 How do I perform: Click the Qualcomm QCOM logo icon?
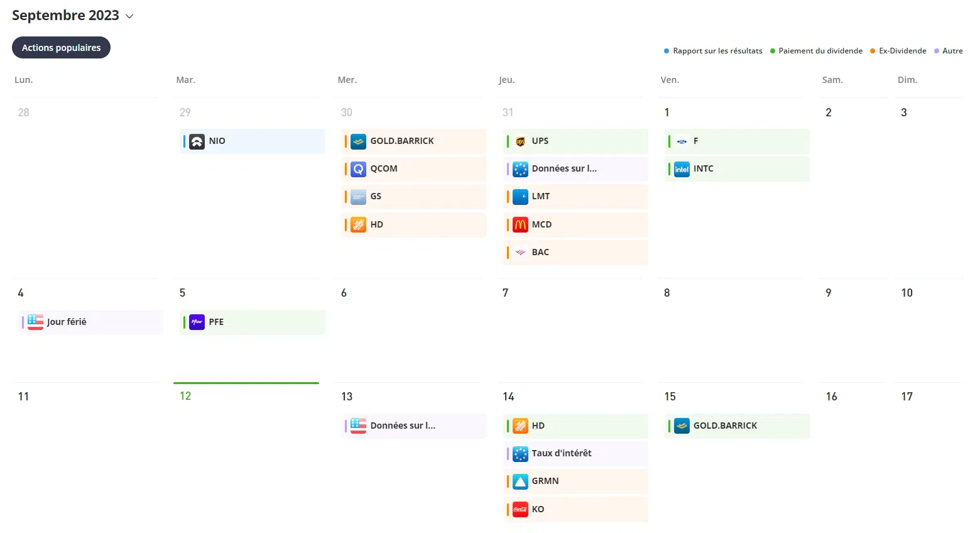point(358,169)
